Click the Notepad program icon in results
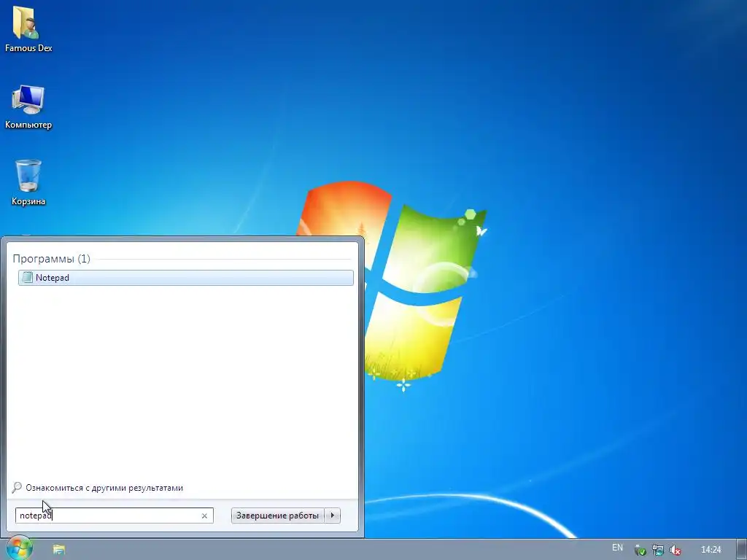The width and height of the screenshot is (747, 560). (x=28, y=278)
